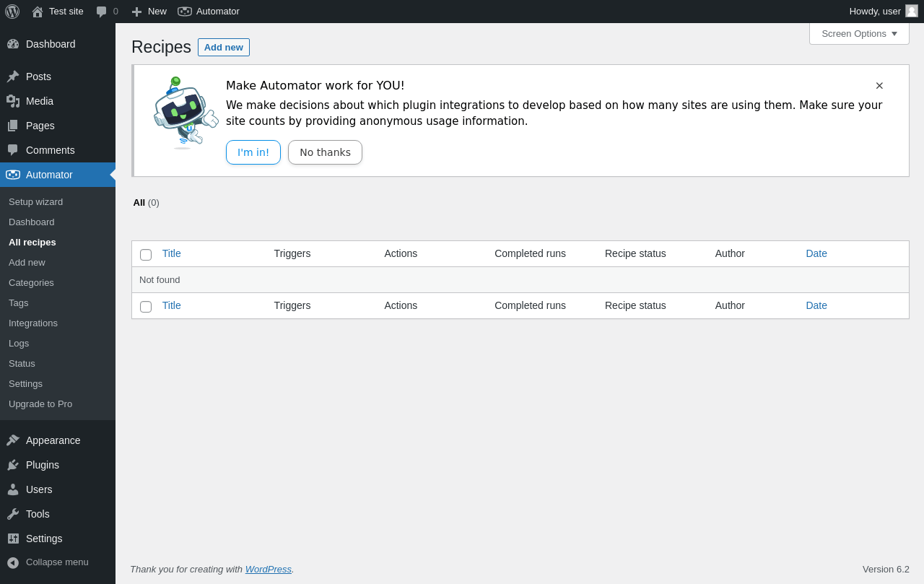The image size is (924, 584).
Task: Open the Integrations submenu item
Action: tap(33, 323)
